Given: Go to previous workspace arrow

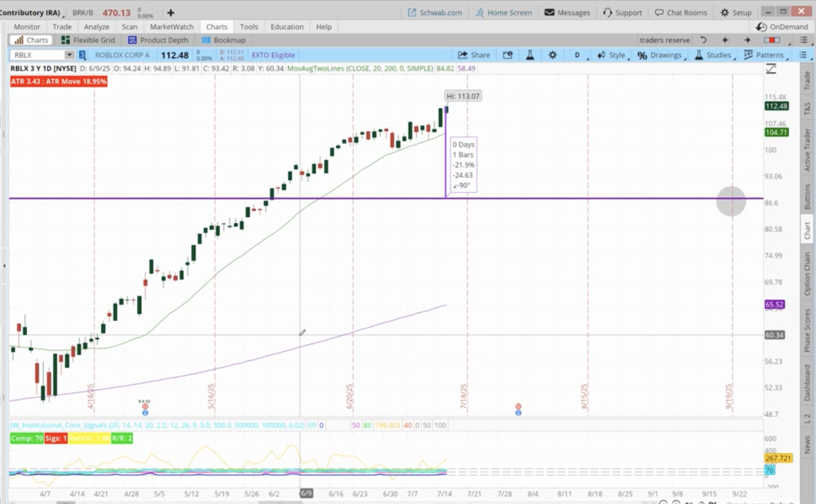Looking at the screenshot, I should pos(725,40).
